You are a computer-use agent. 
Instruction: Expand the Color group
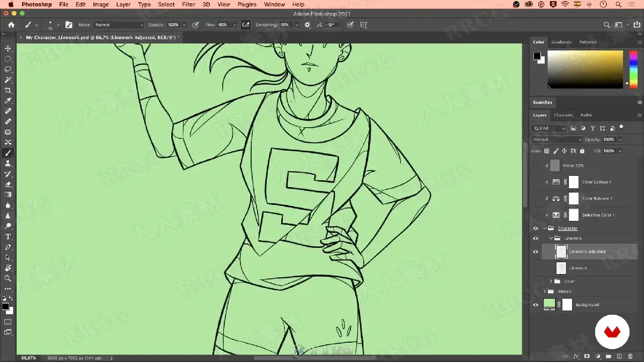click(551, 282)
